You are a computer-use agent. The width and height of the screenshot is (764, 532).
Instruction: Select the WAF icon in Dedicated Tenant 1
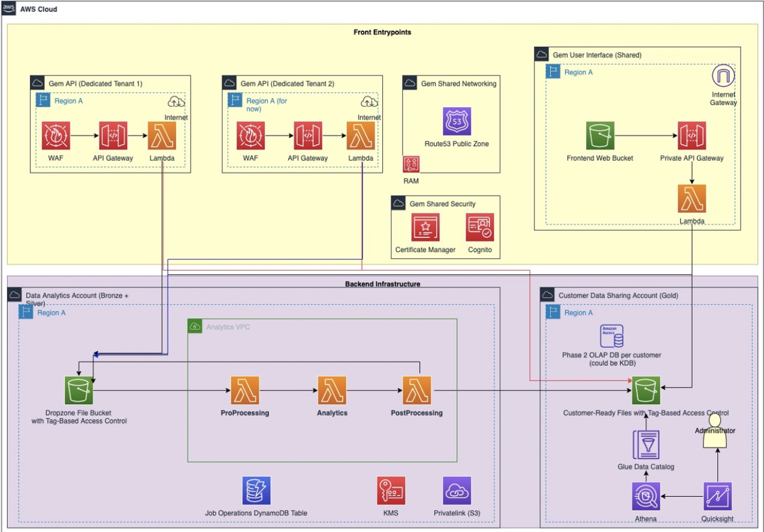[x=56, y=135]
